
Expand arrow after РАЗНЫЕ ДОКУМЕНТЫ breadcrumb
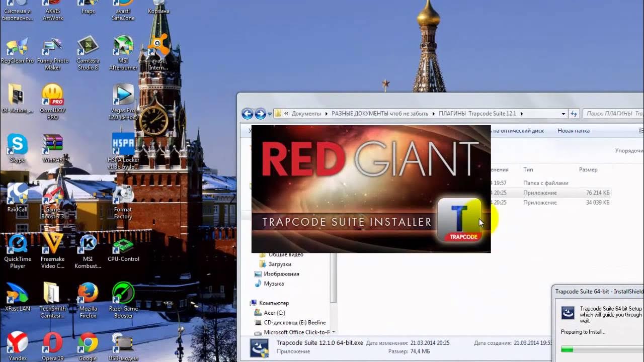pyautogui.click(x=434, y=114)
